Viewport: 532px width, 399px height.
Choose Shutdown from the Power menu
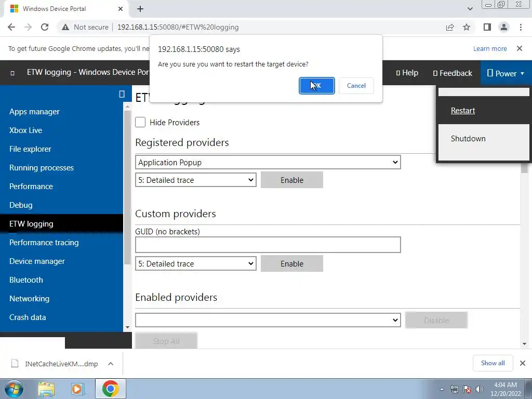click(x=468, y=138)
